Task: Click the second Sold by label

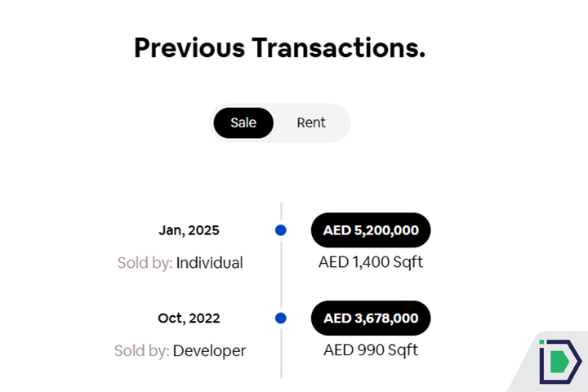Action: (x=142, y=350)
